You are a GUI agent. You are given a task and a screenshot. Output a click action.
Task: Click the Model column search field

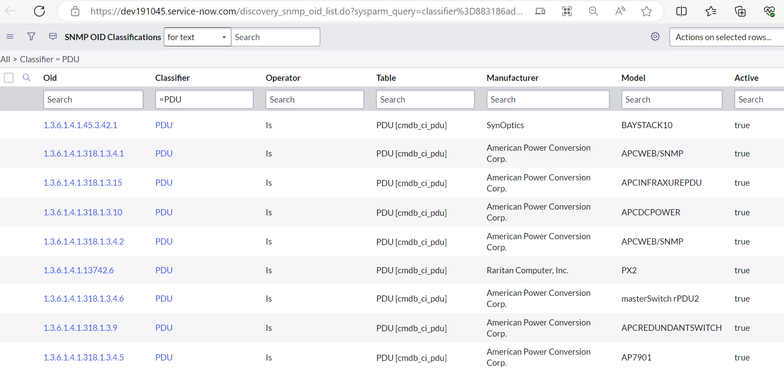pos(672,100)
